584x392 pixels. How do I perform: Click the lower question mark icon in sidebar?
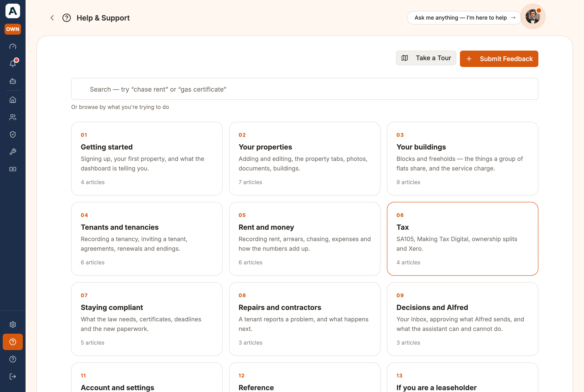13,359
